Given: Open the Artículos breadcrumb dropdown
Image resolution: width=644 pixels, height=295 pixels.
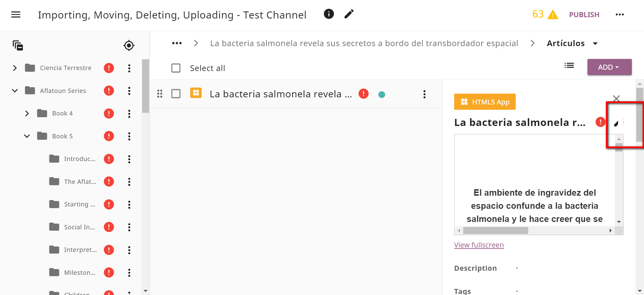Looking at the screenshot, I should pos(595,43).
